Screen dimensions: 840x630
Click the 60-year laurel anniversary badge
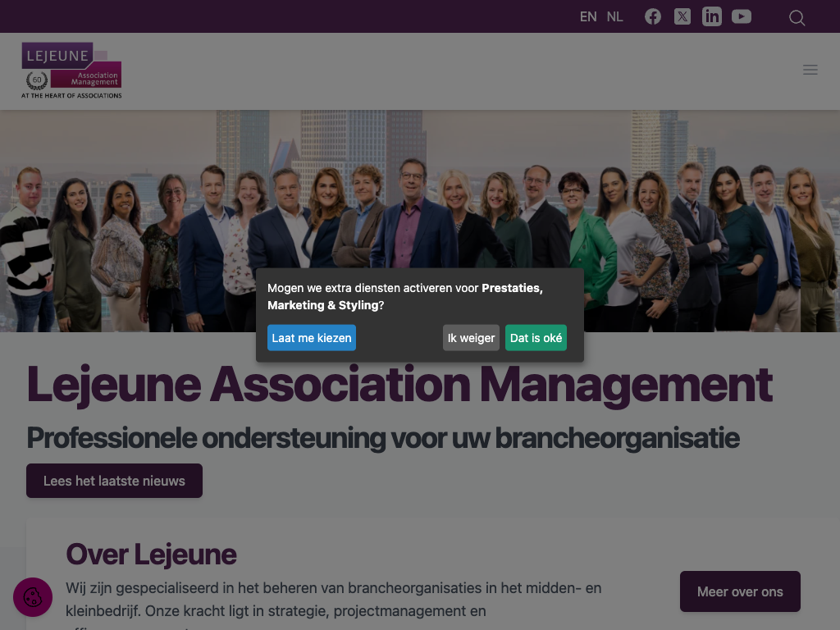pyautogui.click(x=37, y=80)
